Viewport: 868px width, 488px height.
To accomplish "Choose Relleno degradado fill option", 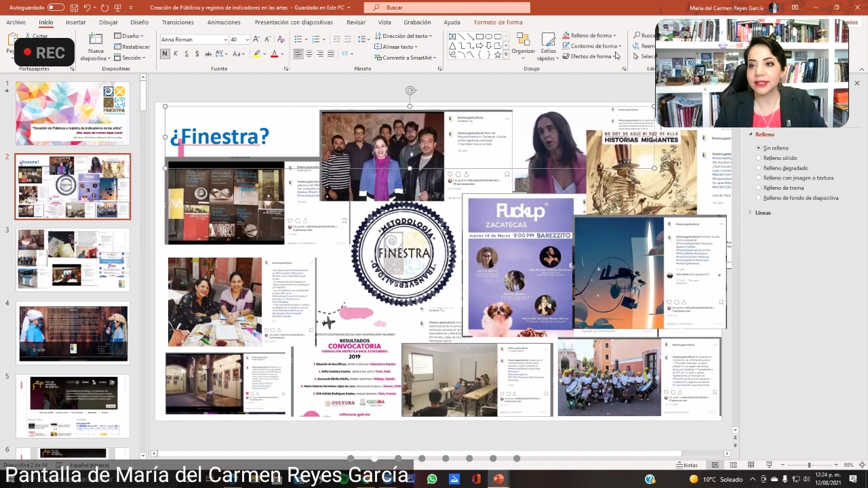I will pyautogui.click(x=759, y=168).
